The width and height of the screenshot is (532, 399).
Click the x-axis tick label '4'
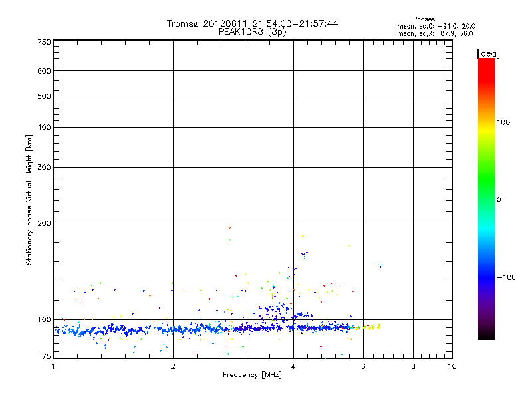pyautogui.click(x=293, y=366)
